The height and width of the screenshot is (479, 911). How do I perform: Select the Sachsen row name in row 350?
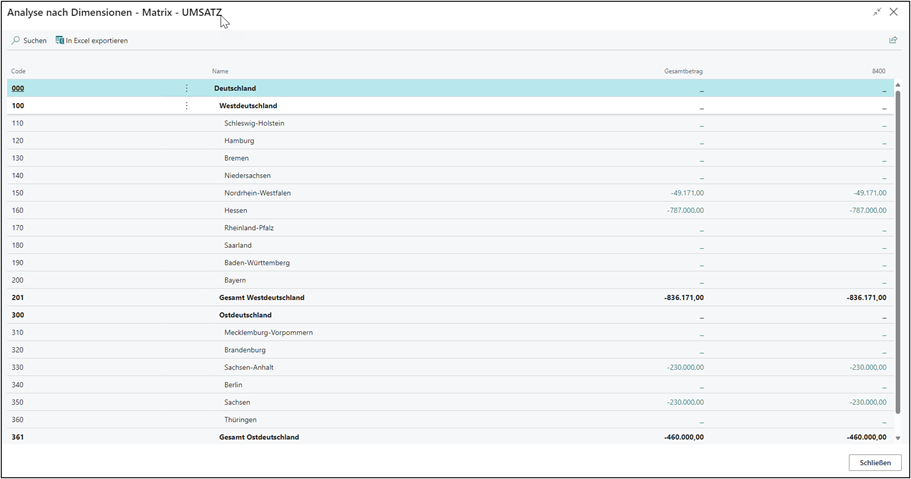237,402
